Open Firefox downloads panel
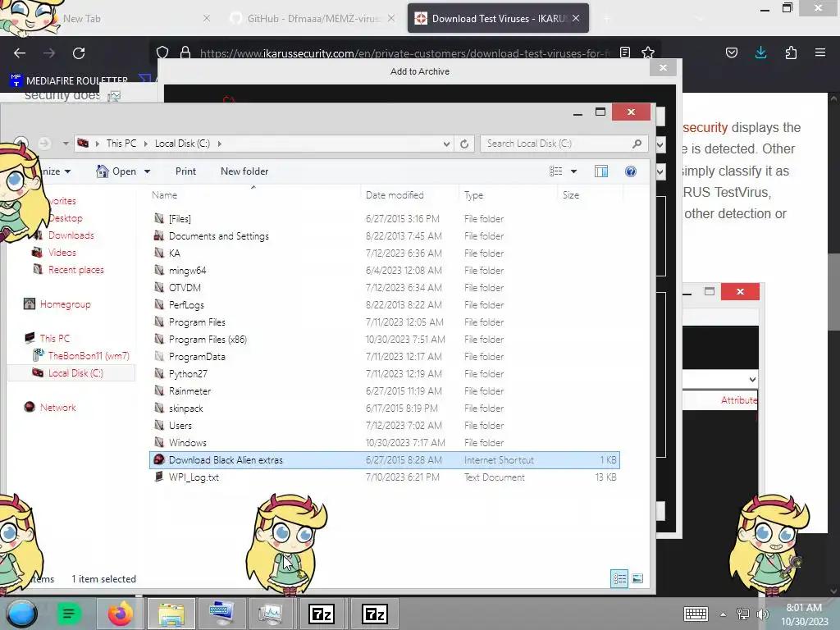The image size is (840, 630). tap(760, 52)
